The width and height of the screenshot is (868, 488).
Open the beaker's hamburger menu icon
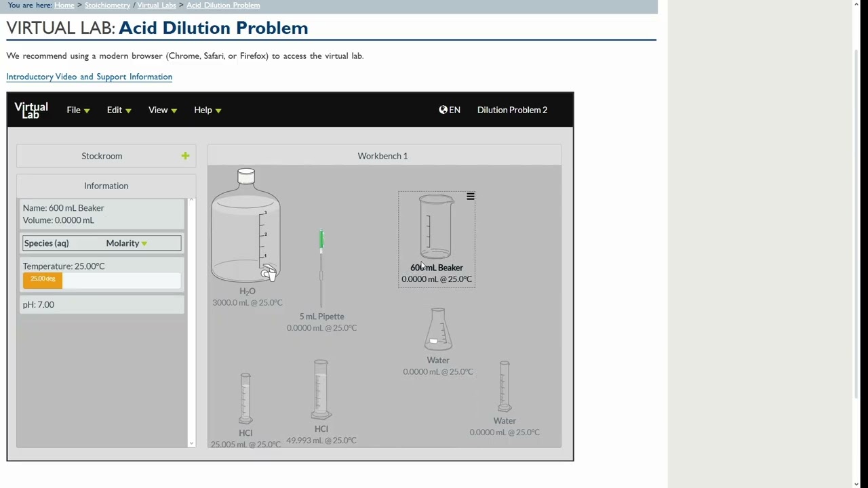[471, 197]
